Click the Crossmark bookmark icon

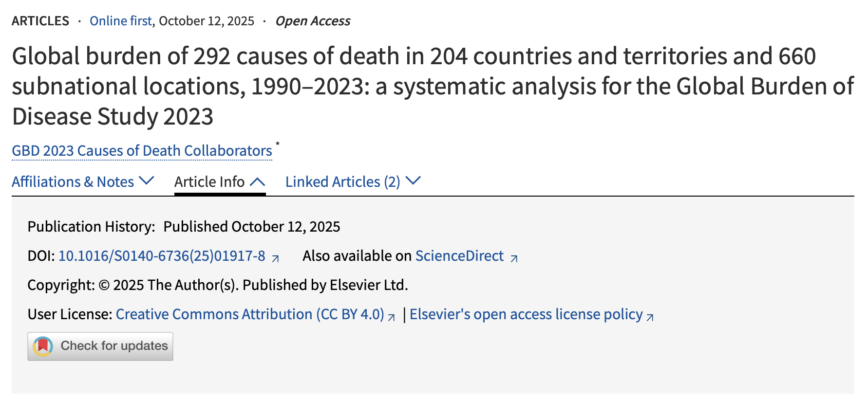point(43,346)
